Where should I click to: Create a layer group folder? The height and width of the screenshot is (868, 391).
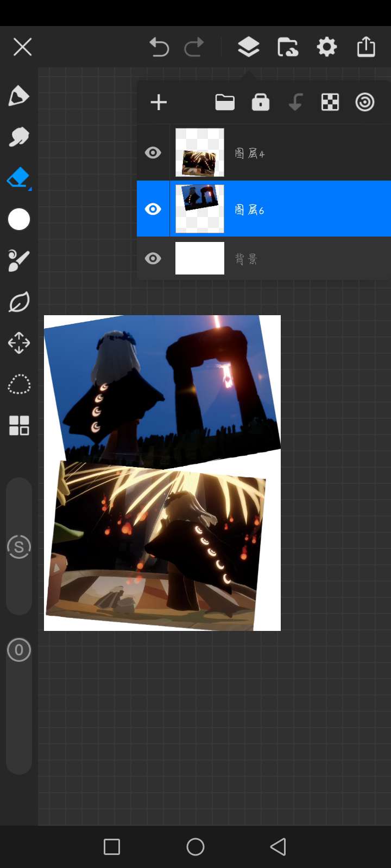point(225,102)
